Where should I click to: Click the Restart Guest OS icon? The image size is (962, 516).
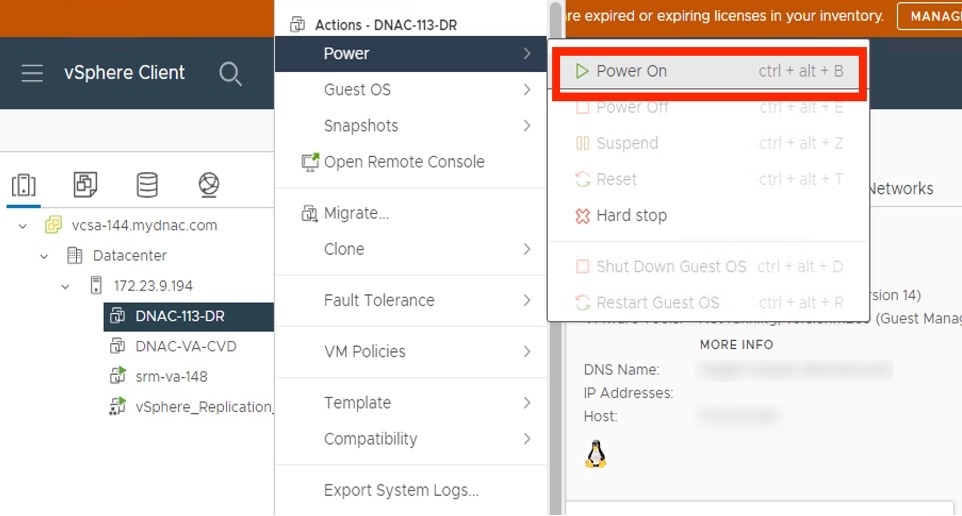click(x=582, y=302)
